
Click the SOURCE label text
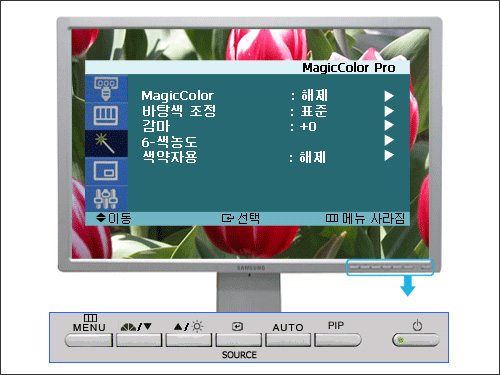click(x=239, y=355)
